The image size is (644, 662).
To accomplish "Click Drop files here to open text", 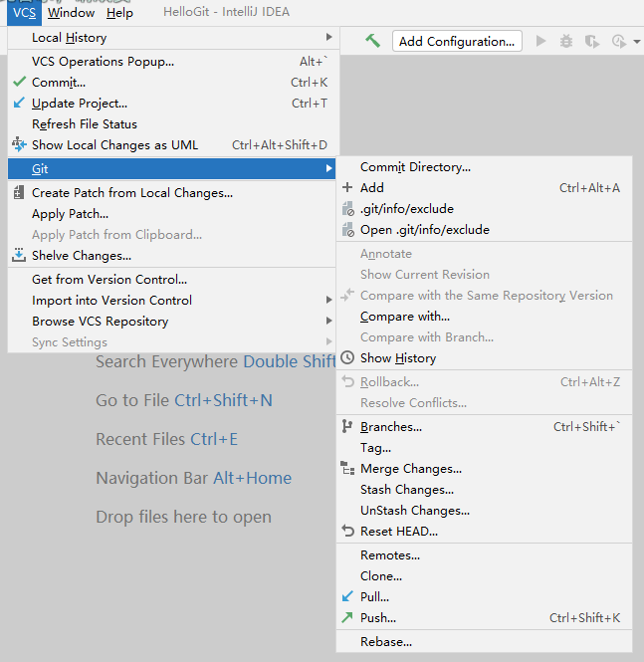I will pyautogui.click(x=183, y=517).
